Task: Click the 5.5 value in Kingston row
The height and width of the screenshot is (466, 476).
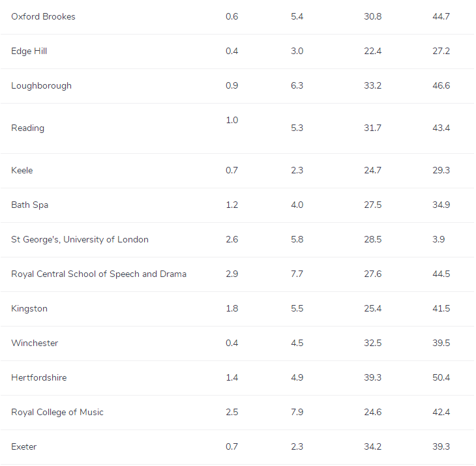Action: [x=297, y=308]
